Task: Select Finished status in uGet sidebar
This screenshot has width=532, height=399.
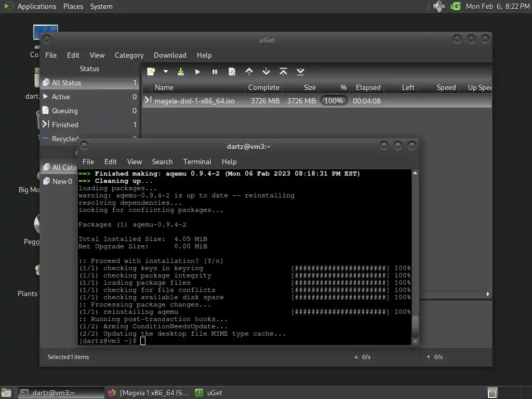Action: pos(89,125)
